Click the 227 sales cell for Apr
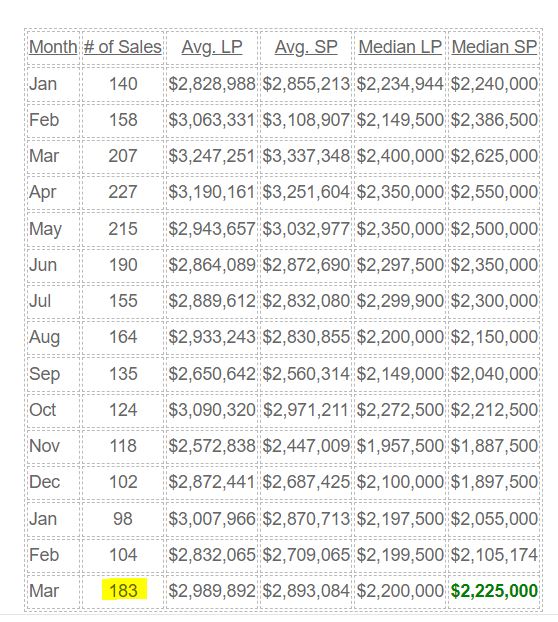 point(123,192)
